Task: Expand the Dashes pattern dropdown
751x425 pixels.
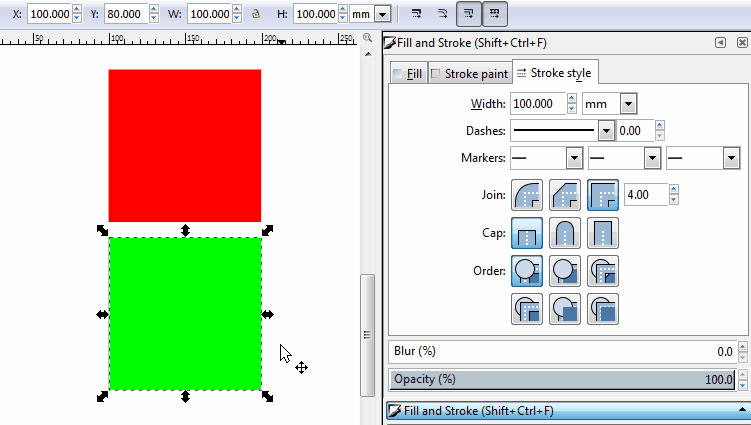Action: point(606,131)
